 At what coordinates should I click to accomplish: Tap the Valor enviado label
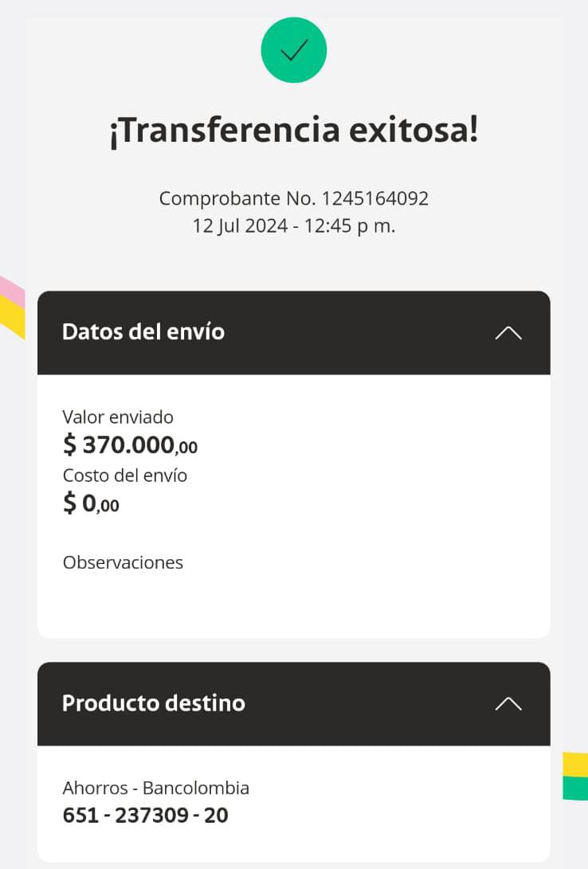[118, 417]
